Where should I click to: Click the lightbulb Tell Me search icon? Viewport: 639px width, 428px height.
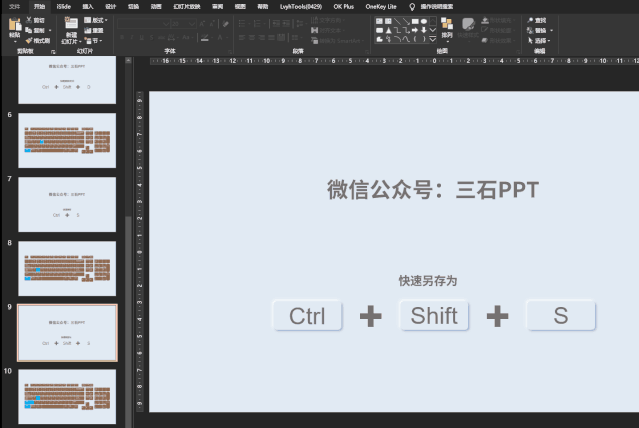(x=412, y=7)
